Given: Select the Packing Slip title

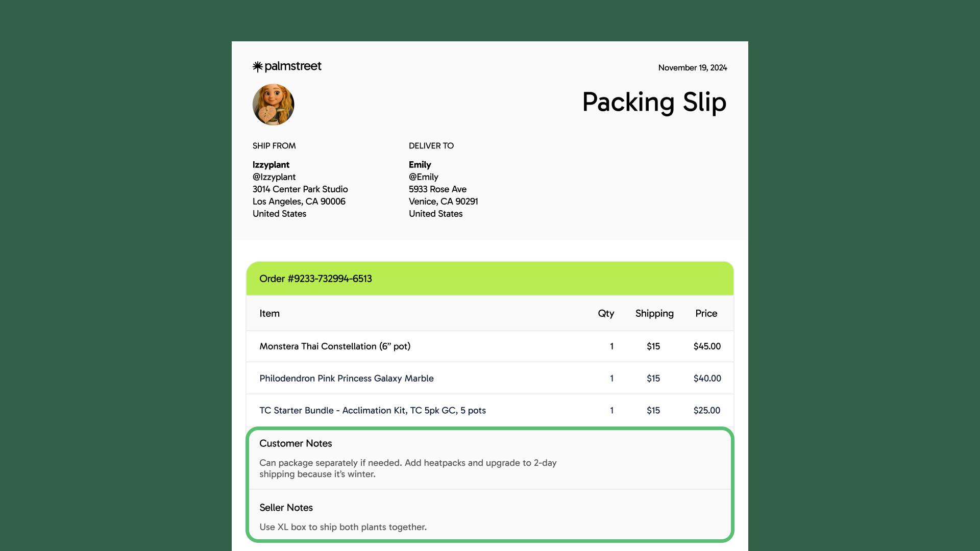Looking at the screenshot, I should (654, 102).
